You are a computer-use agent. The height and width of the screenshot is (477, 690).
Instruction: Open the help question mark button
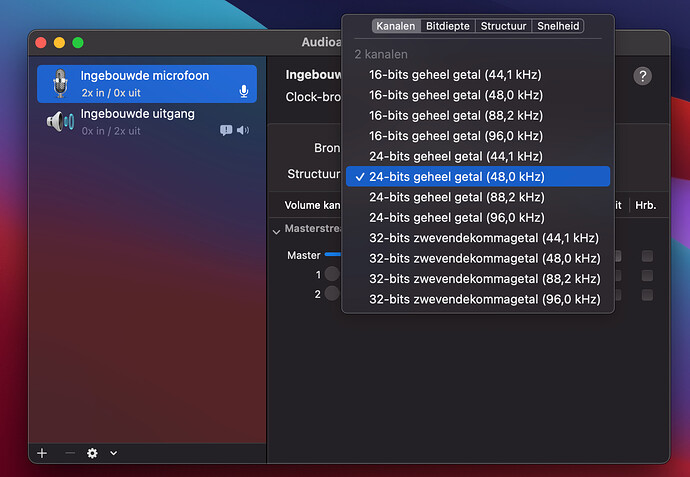[642, 76]
